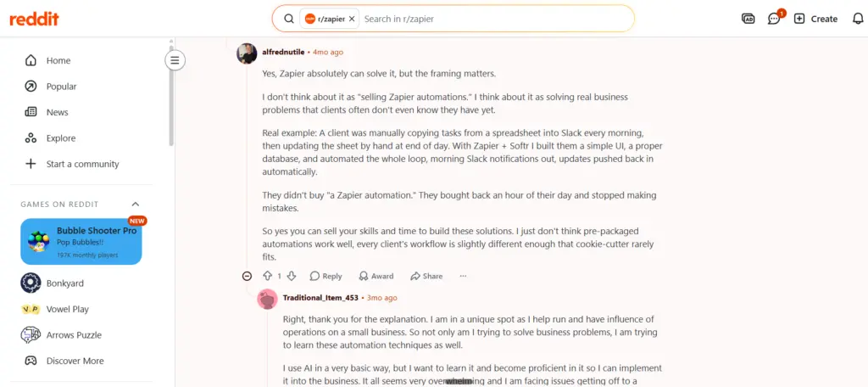Reply to alfrednutile's comment
The height and width of the screenshot is (387, 868).
(326, 276)
